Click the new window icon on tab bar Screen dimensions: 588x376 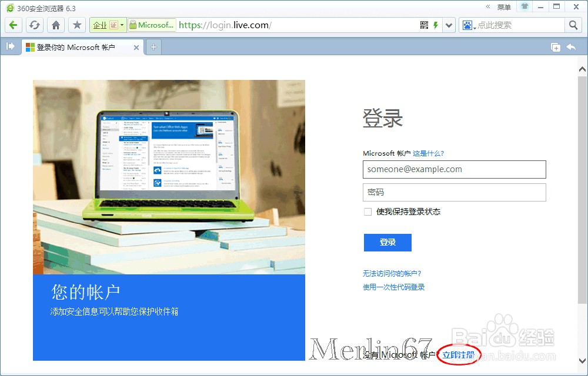556,47
